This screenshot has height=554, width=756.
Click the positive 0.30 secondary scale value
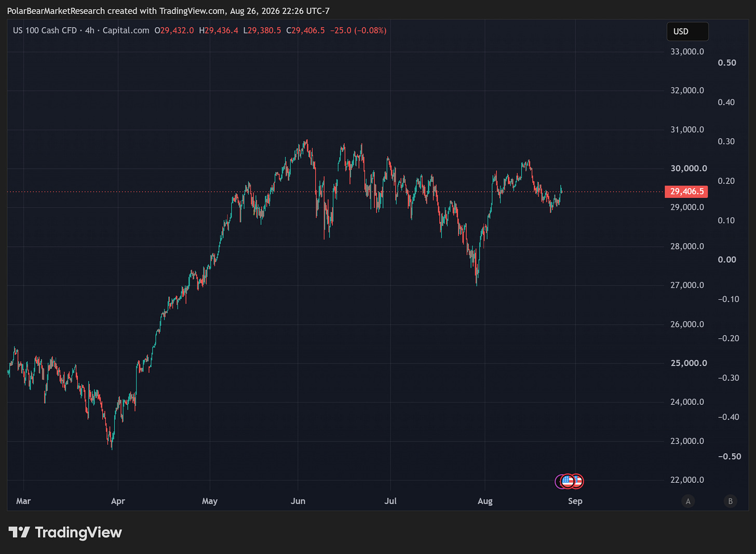point(726,141)
